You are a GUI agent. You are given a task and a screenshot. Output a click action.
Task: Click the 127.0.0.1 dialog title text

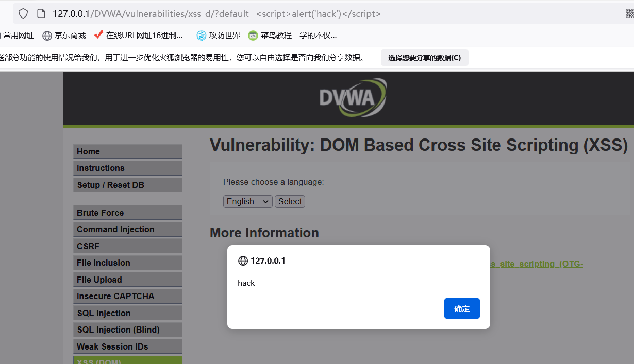268,261
